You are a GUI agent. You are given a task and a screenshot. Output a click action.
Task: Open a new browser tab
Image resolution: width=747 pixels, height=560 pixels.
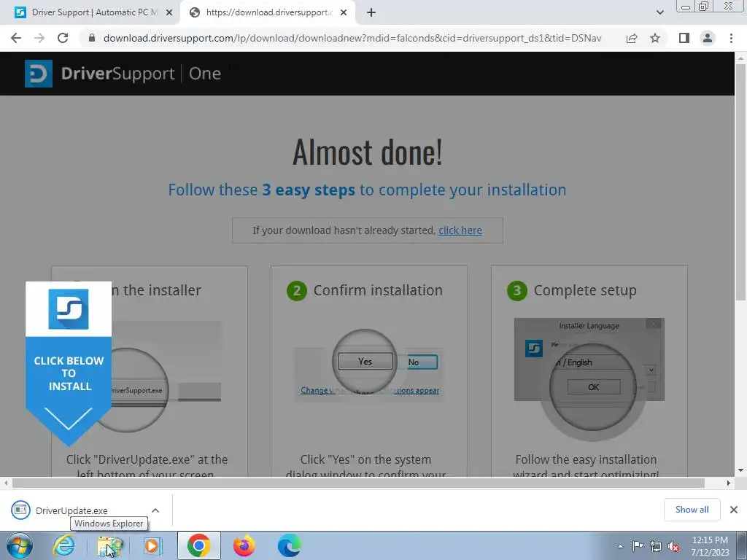click(x=371, y=12)
